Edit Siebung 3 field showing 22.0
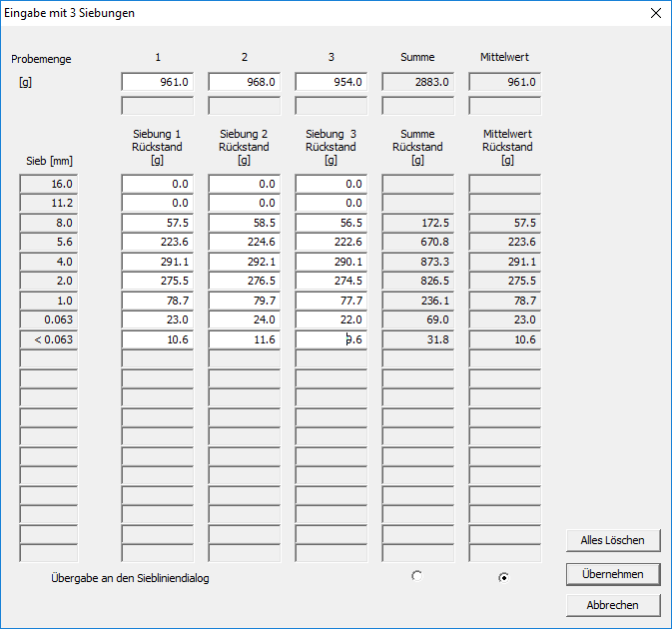This screenshot has height=629, width=672. coord(331,320)
